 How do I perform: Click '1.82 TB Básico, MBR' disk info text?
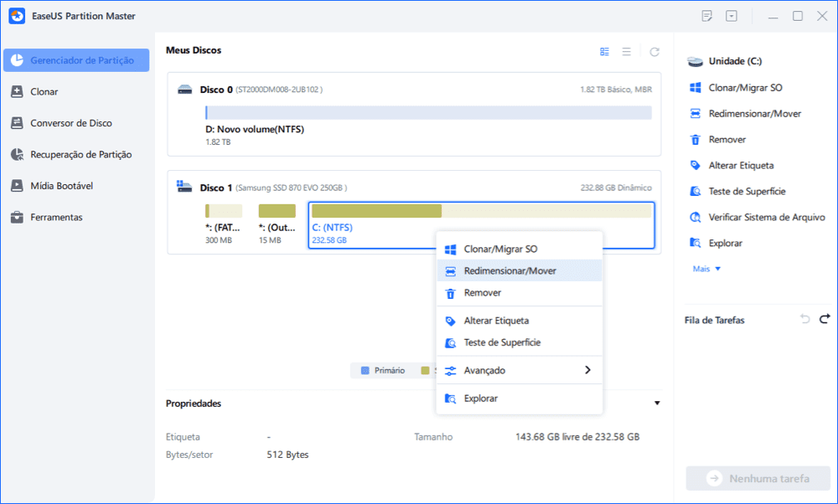616,90
